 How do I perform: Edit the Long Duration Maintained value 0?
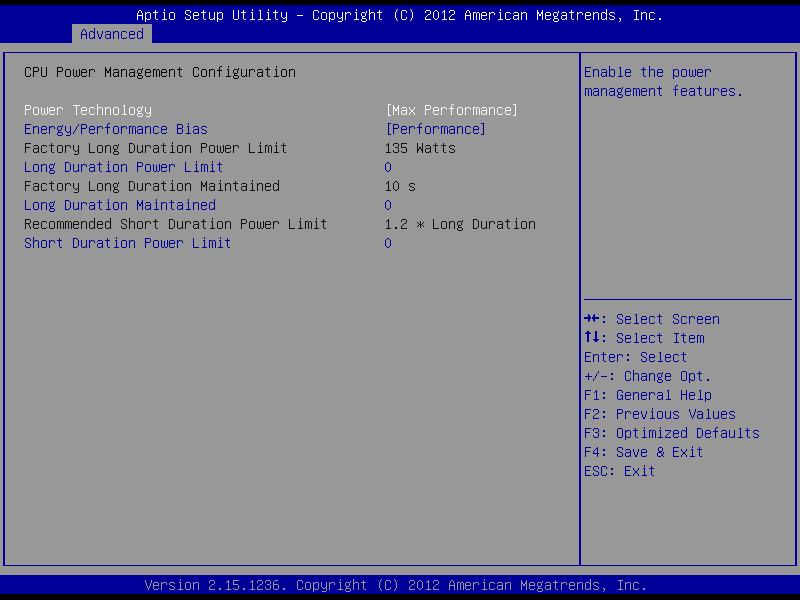(x=388, y=205)
